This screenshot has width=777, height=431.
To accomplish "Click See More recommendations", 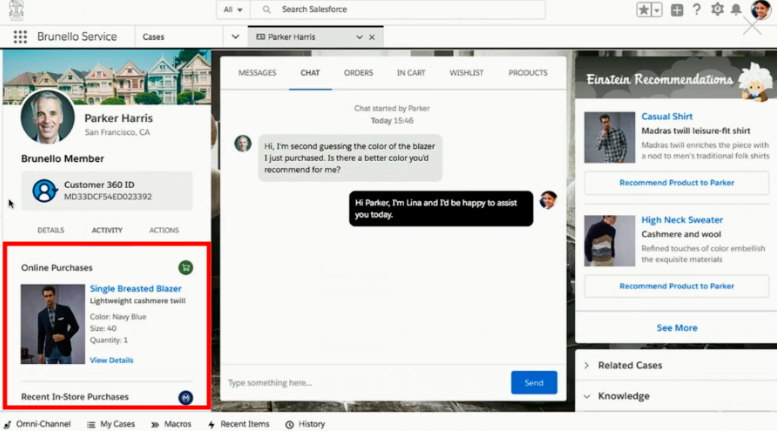I will coord(677,328).
